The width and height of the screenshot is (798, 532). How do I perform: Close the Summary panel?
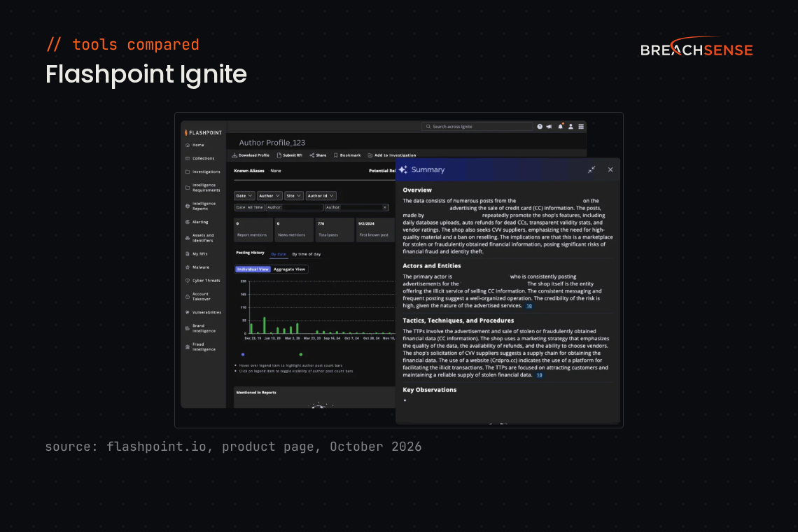[x=610, y=169]
